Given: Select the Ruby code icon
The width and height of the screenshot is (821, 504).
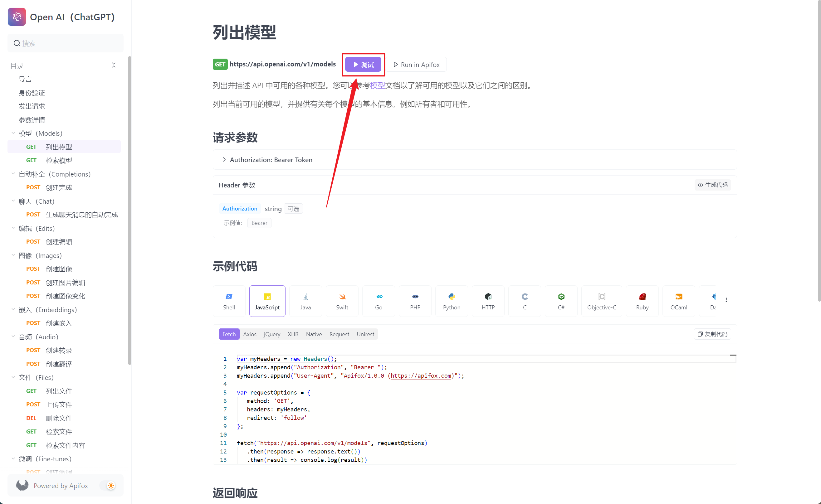Looking at the screenshot, I should tap(642, 296).
